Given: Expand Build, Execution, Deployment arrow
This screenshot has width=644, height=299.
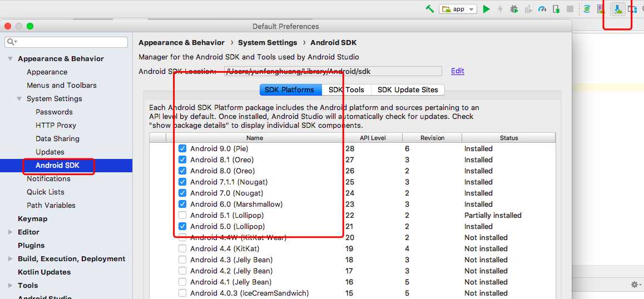Looking at the screenshot, I should [10, 259].
